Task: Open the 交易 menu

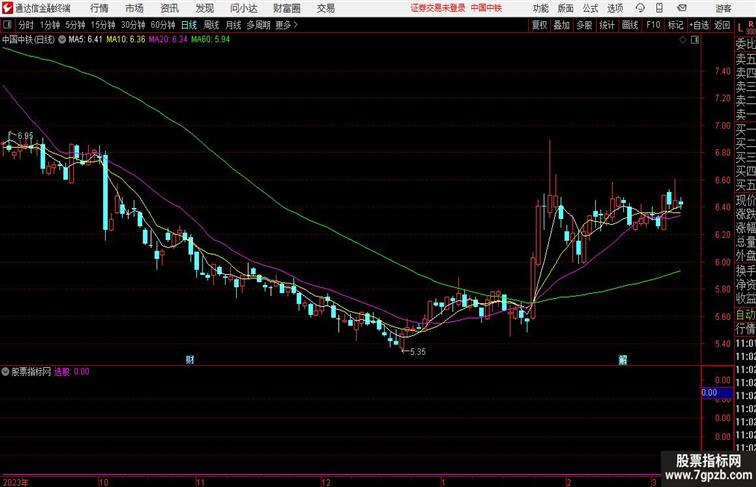Action: (x=325, y=8)
